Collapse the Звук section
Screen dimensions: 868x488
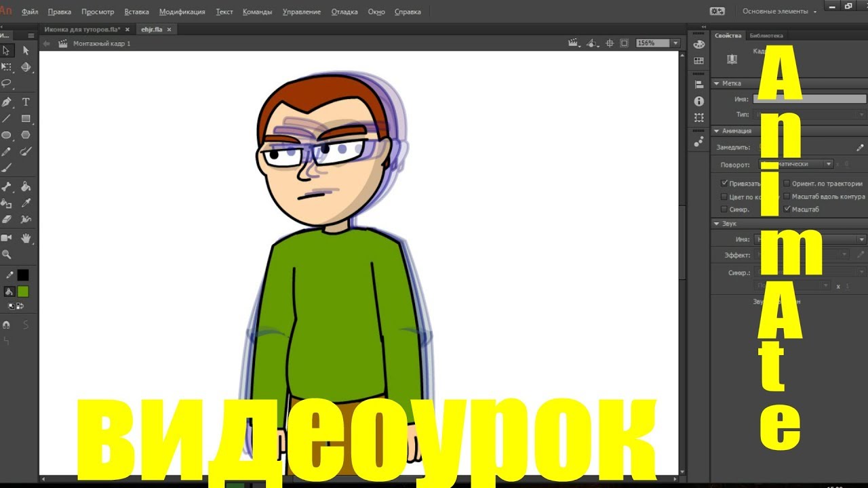pyautogui.click(x=716, y=223)
